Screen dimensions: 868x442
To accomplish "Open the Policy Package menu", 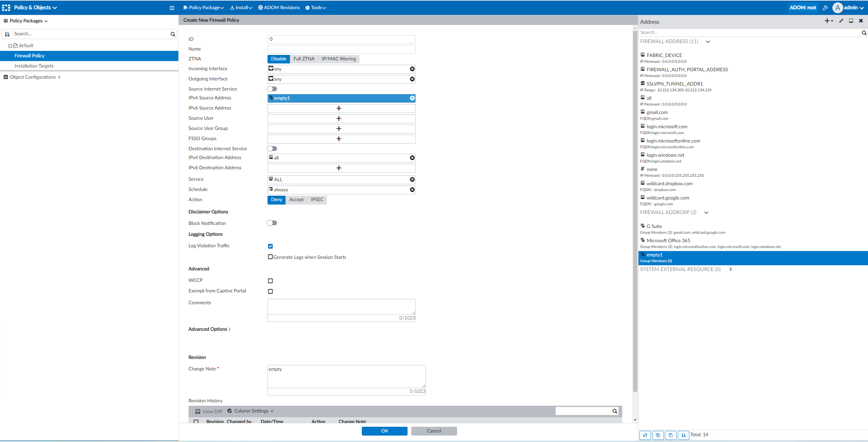I will point(203,7).
